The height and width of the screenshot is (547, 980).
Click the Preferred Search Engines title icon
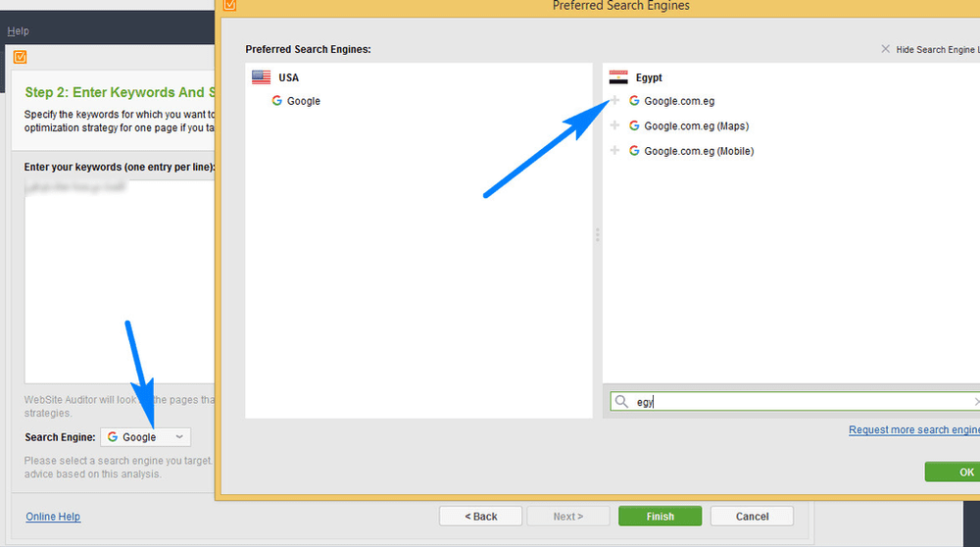point(230,6)
